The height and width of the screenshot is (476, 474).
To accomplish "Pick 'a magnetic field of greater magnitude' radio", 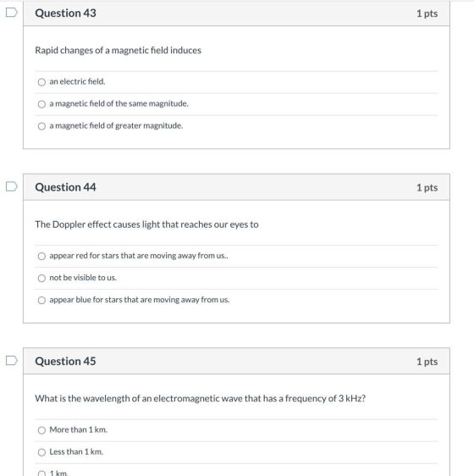I will pyautogui.click(x=41, y=126).
